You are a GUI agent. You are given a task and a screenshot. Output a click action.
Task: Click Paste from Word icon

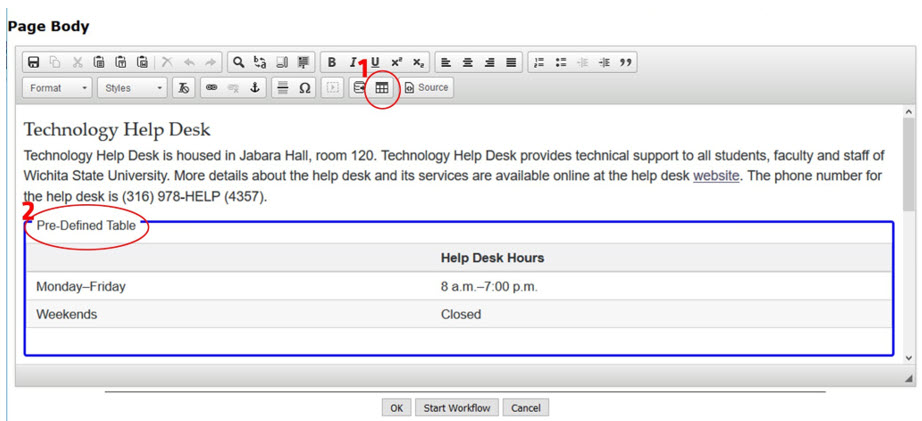(143, 62)
